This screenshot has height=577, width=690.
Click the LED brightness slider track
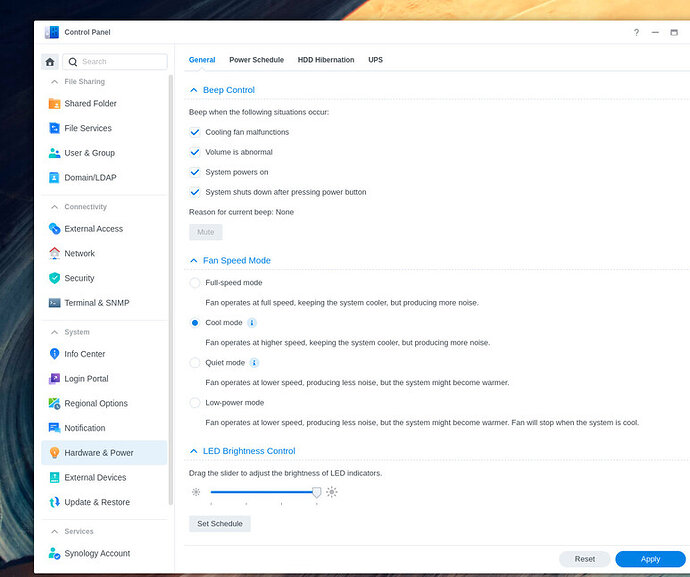[262, 492]
